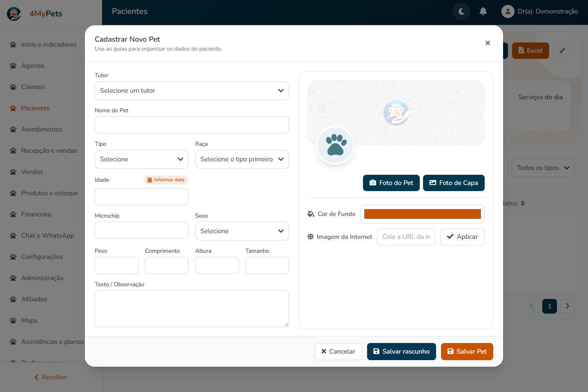Open the Sexo dropdown
The height and width of the screenshot is (392, 588).
pyautogui.click(x=242, y=231)
